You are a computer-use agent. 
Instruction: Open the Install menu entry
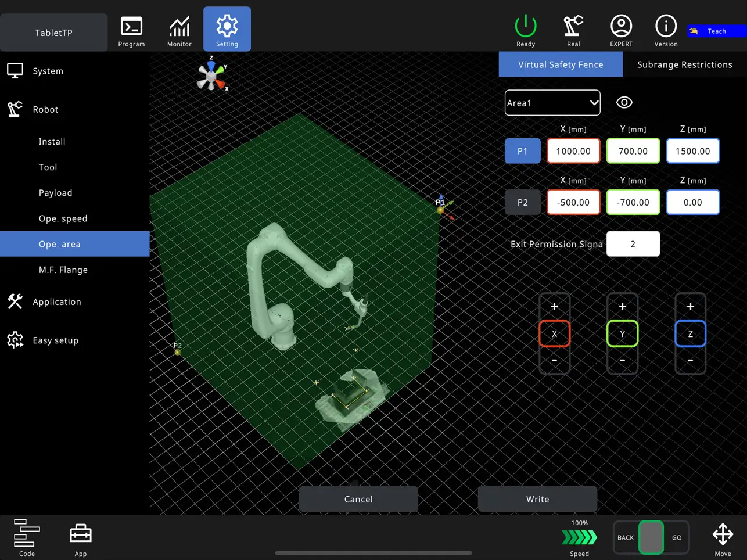tap(74, 142)
